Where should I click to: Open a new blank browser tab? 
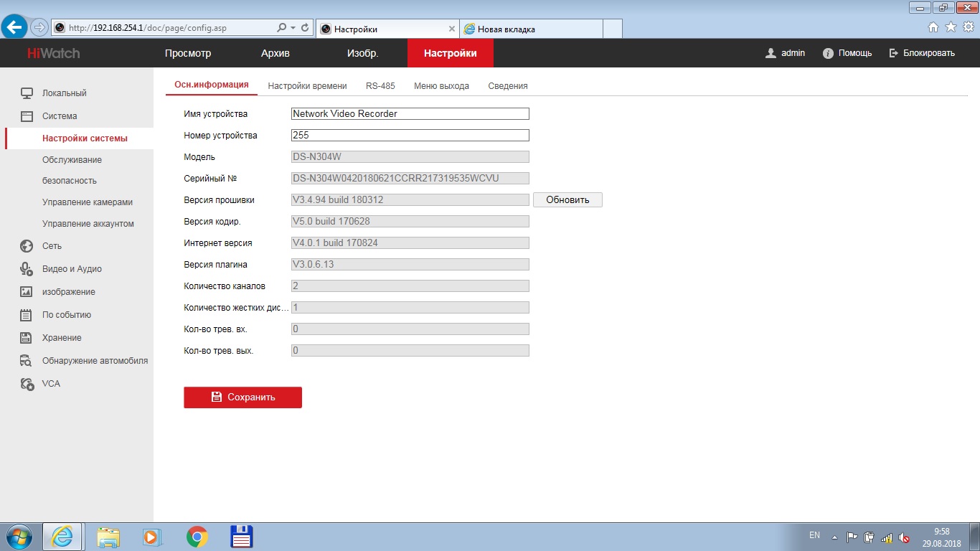[613, 29]
